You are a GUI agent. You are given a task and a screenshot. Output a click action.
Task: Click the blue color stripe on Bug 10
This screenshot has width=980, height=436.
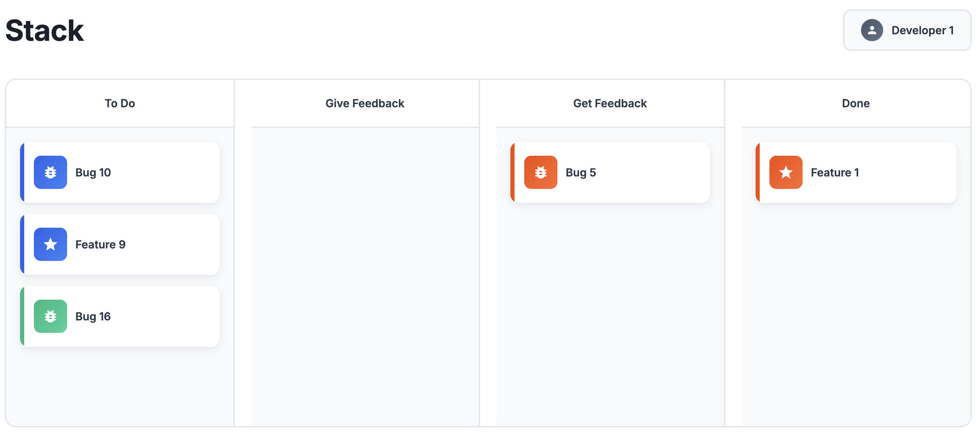coord(22,172)
